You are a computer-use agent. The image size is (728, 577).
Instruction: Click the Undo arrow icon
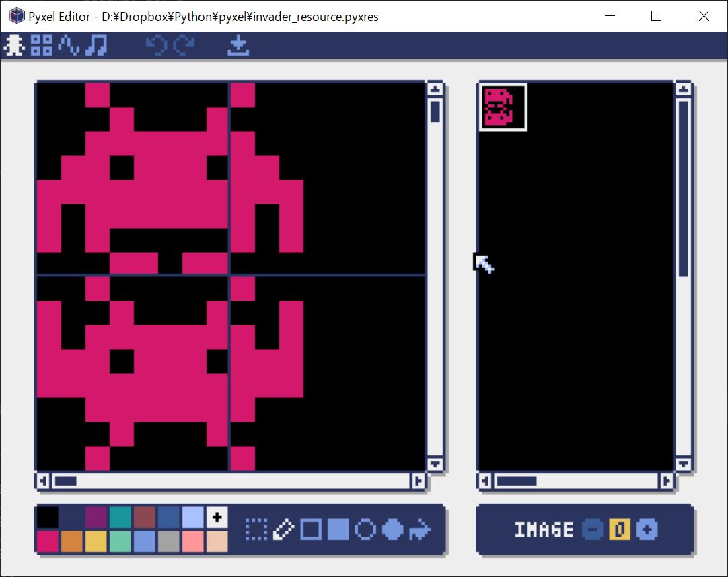(x=157, y=46)
